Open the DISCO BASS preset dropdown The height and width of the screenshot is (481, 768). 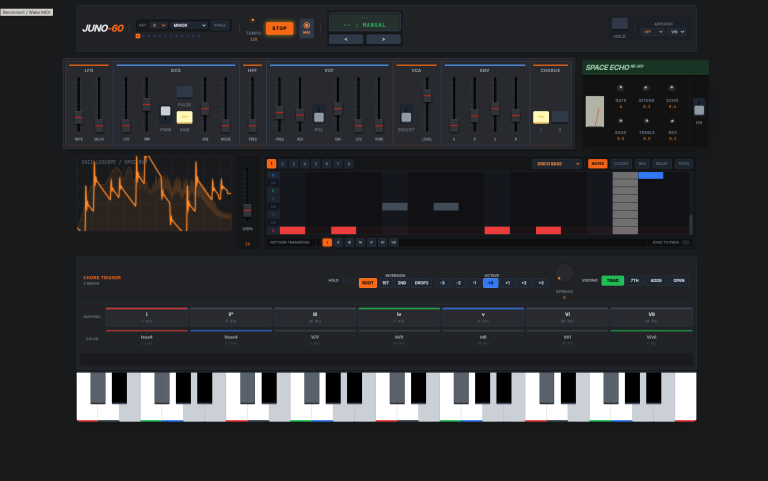click(557, 164)
